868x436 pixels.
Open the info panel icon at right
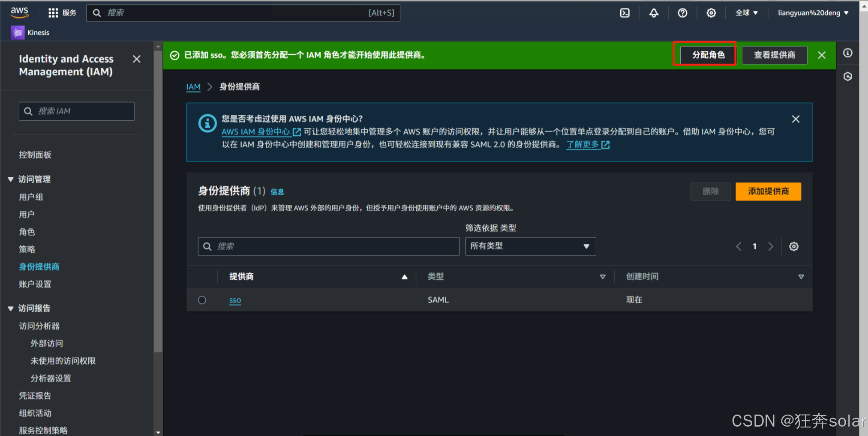pyautogui.click(x=848, y=53)
